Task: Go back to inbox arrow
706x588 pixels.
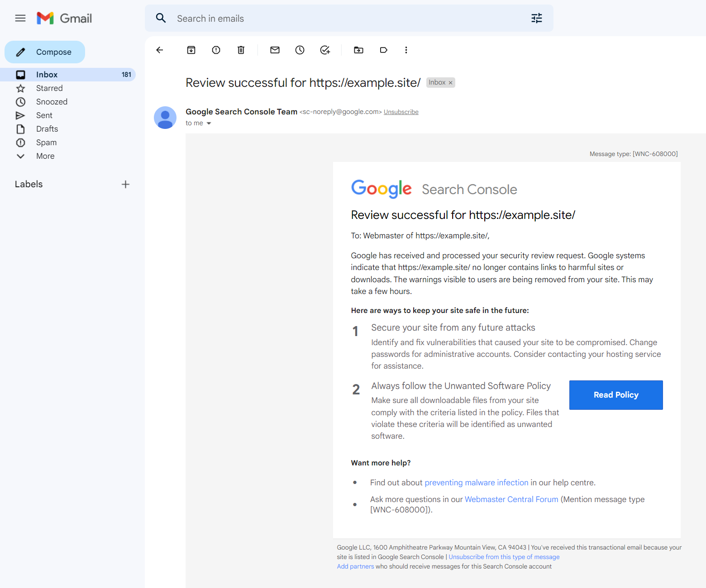Action: (x=159, y=50)
